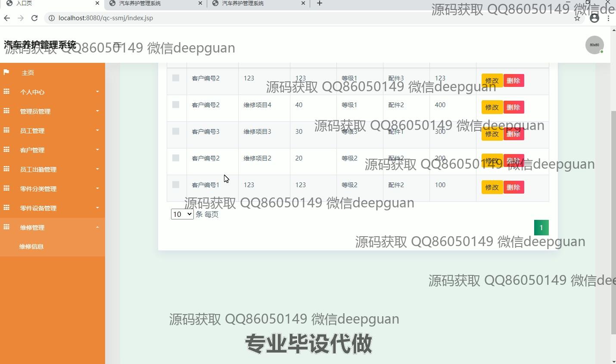
Task: Select the checkbox for the 维修项目3 row
Action: click(x=176, y=131)
